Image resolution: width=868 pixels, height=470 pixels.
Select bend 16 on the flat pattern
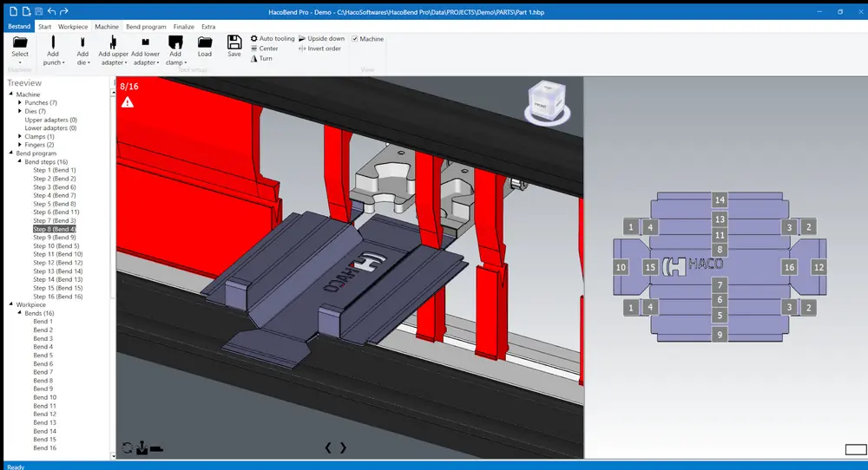point(789,267)
